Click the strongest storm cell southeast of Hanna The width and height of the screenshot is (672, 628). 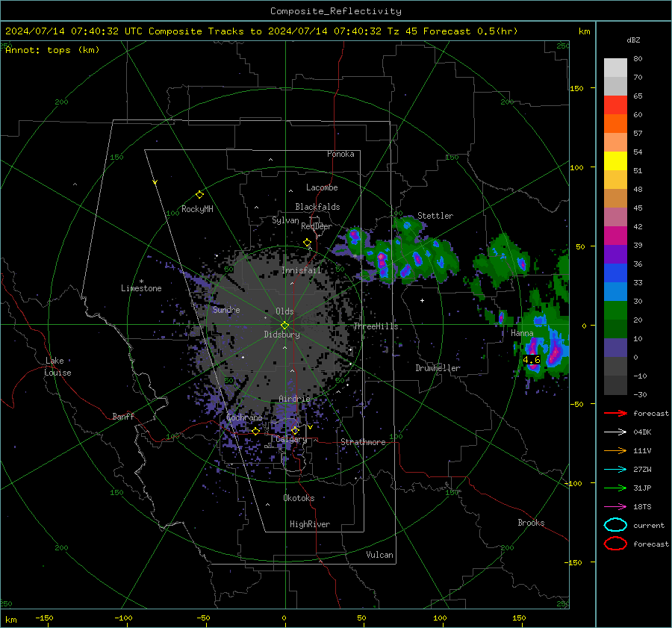(555, 352)
